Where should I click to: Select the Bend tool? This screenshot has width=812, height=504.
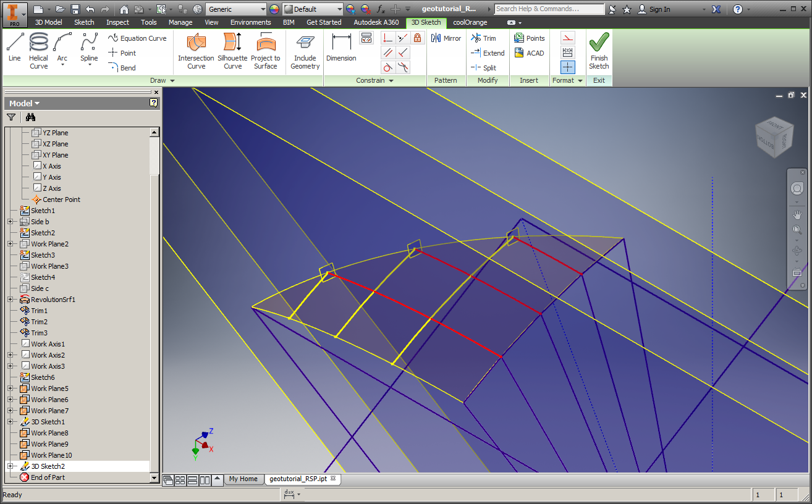tap(122, 68)
